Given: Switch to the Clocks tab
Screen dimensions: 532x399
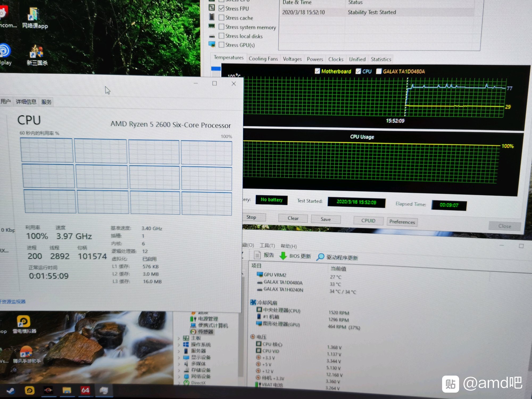Looking at the screenshot, I should [x=336, y=59].
